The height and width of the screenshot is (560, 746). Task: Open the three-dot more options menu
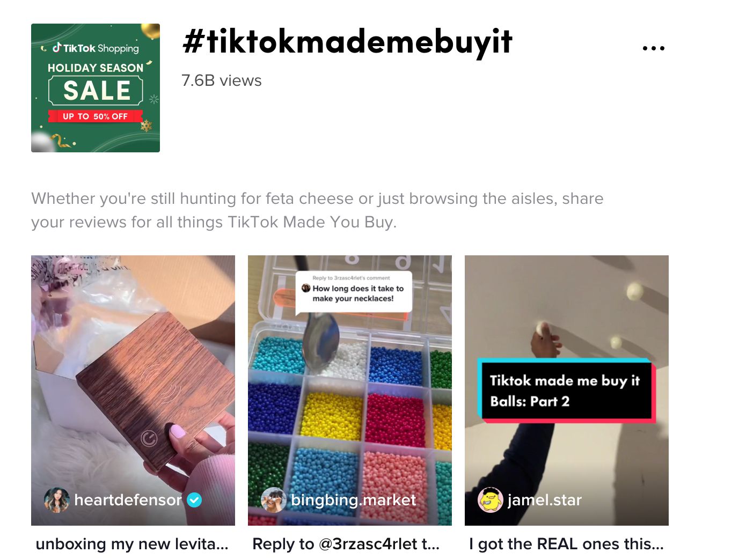pyautogui.click(x=653, y=48)
